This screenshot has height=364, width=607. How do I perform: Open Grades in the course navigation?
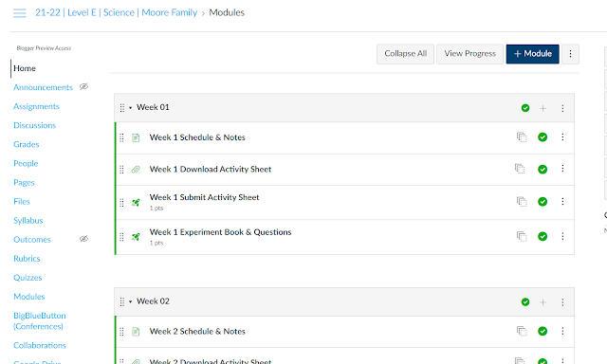click(x=27, y=144)
